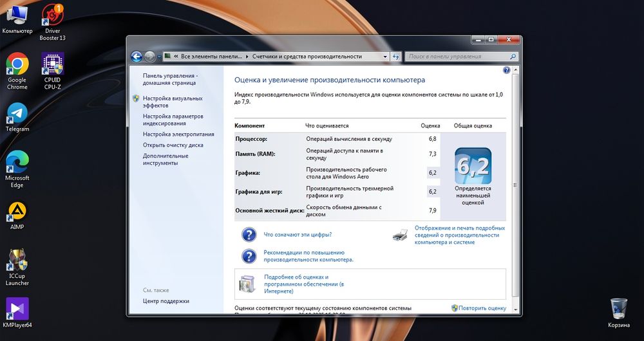Click the 'Память (RAM):' row label
644x341 pixels.
(255, 154)
